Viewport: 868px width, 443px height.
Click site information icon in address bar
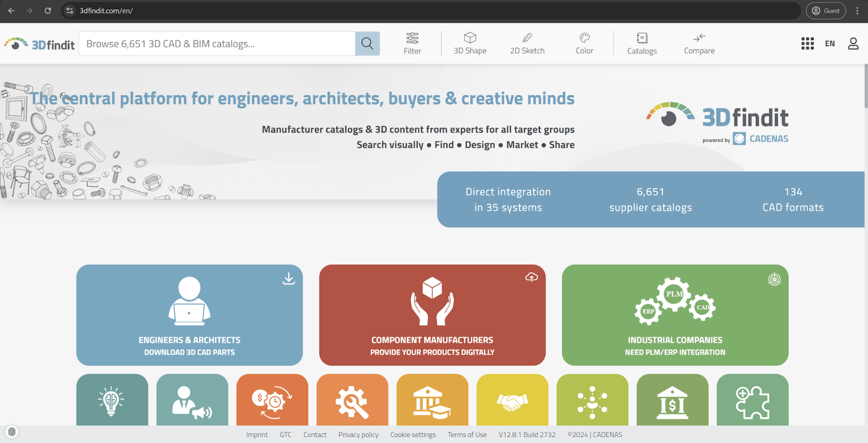click(x=69, y=11)
